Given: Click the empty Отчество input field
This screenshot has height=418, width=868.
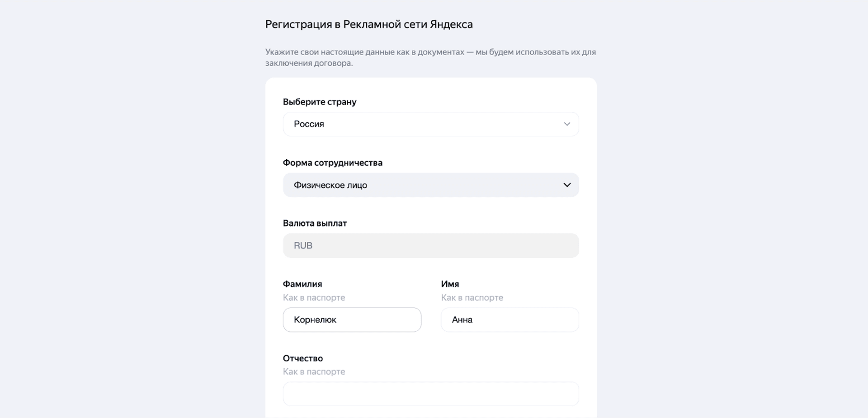Looking at the screenshot, I should [430, 394].
